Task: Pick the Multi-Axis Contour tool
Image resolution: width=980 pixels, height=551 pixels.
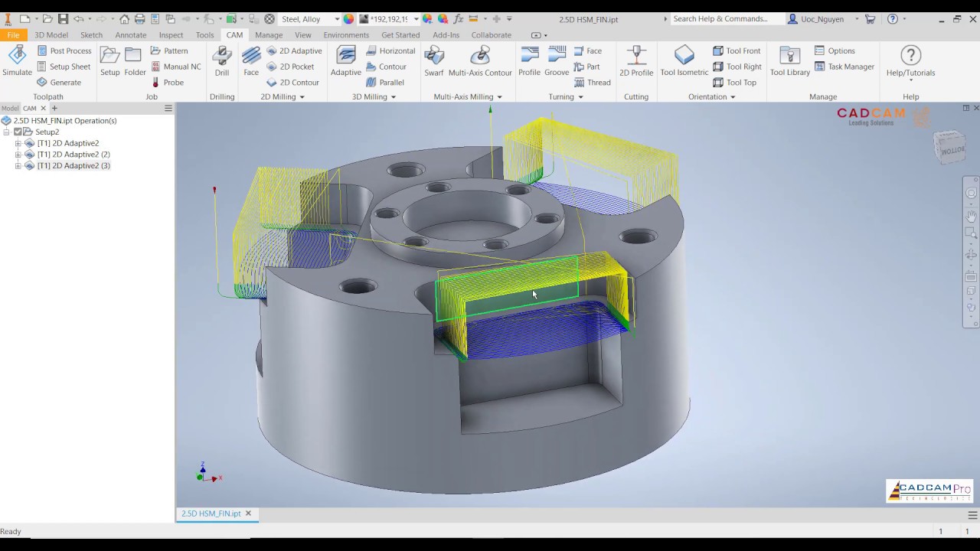Action: [480, 62]
